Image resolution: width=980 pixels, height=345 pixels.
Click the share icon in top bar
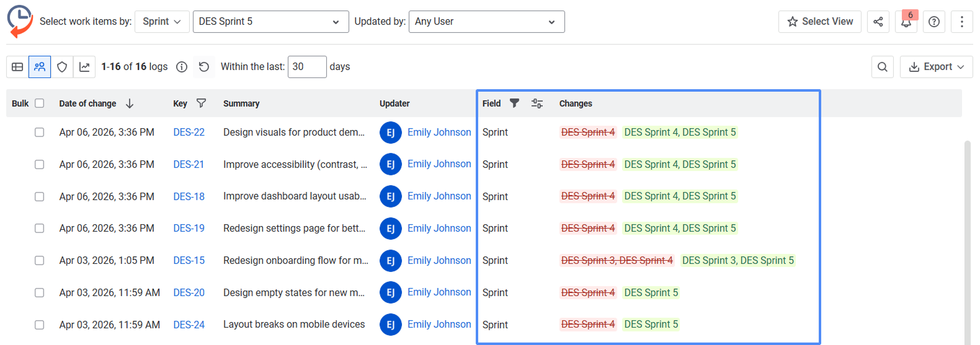tap(878, 22)
